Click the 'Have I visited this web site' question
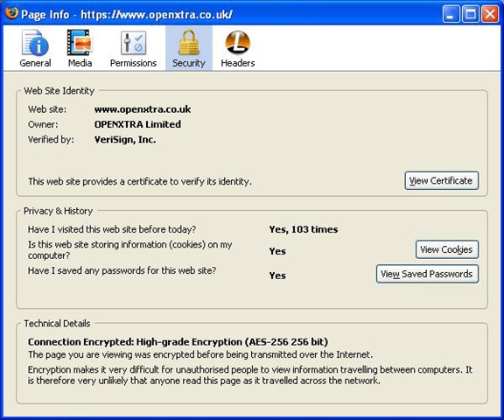Screen dimensions: 504x420 pos(112,229)
